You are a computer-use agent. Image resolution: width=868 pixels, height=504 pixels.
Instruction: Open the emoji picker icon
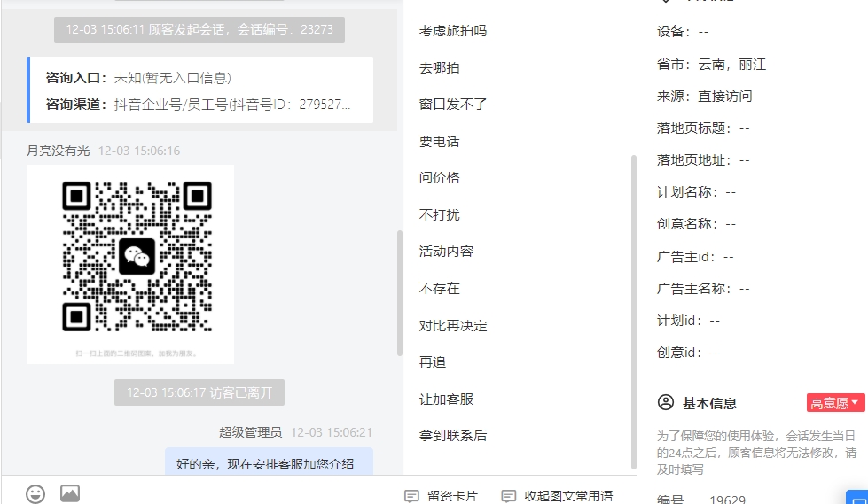pos(35,493)
